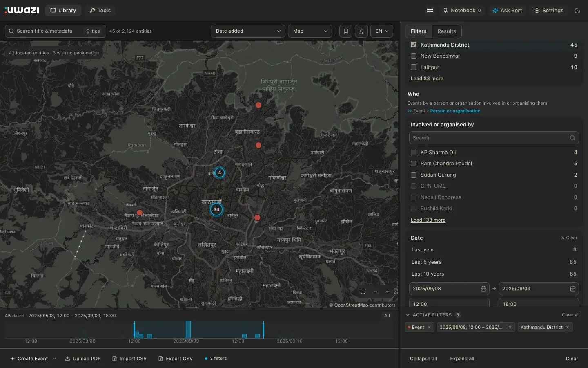This screenshot has height=368, width=588.
Task: Open the Date added sort dropdown
Action: [x=248, y=31]
